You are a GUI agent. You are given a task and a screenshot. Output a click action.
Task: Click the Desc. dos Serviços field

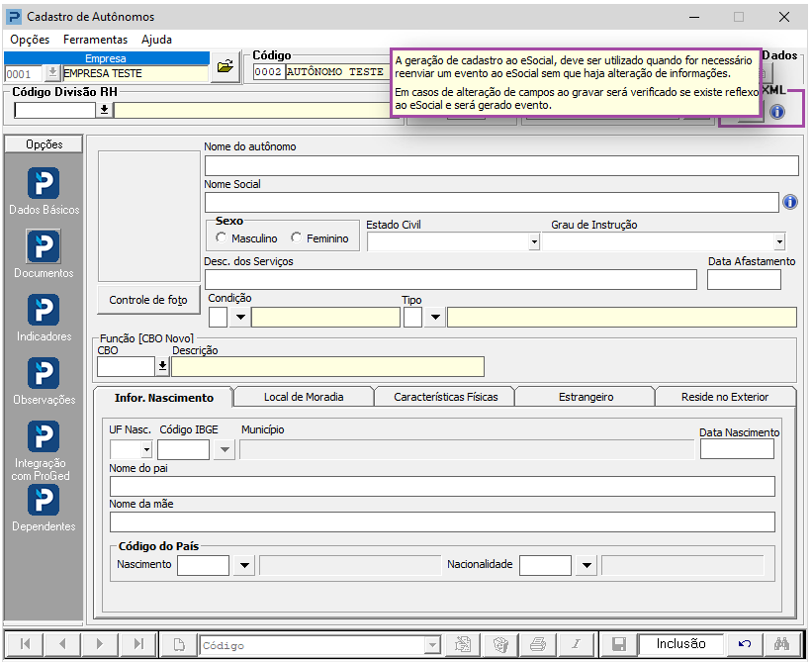[x=451, y=279]
